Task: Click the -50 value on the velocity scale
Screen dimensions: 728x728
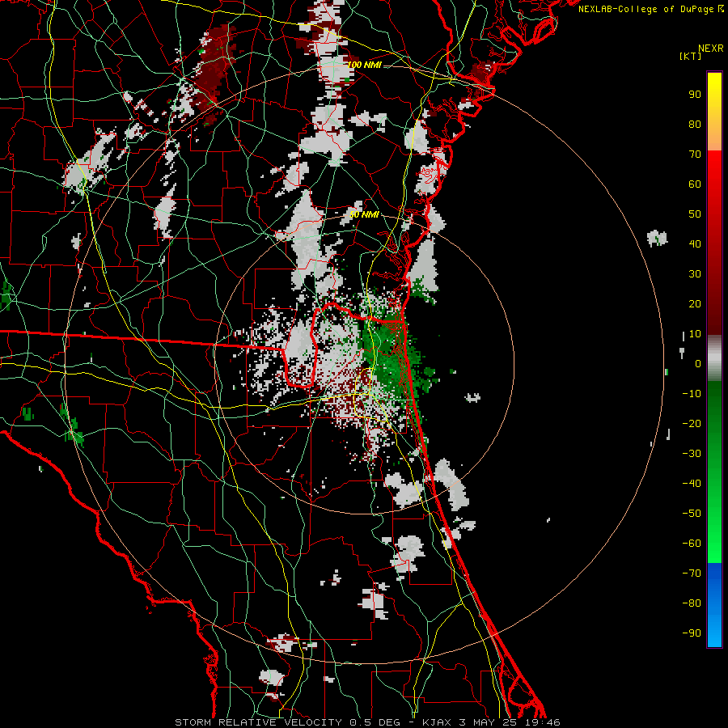Action: coord(692,514)
